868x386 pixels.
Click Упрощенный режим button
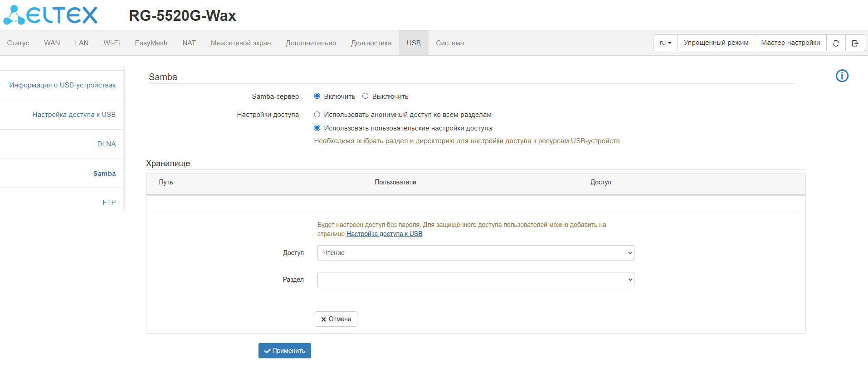pos(716,43)
